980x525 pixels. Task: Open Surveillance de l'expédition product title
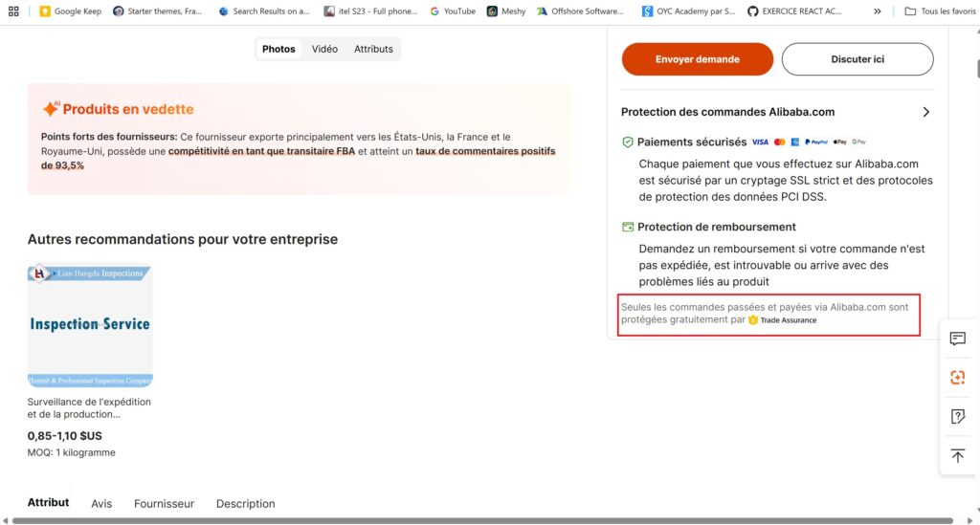89,407
